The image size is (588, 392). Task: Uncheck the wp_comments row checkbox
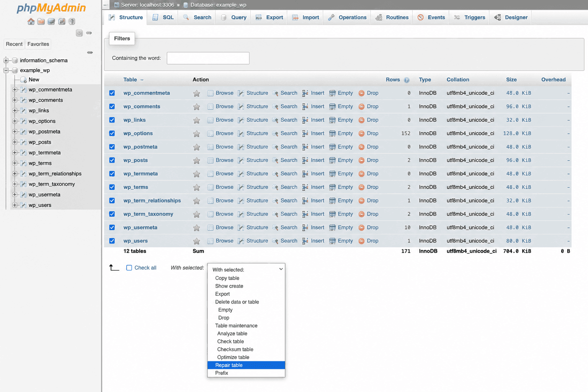(112, 106)
